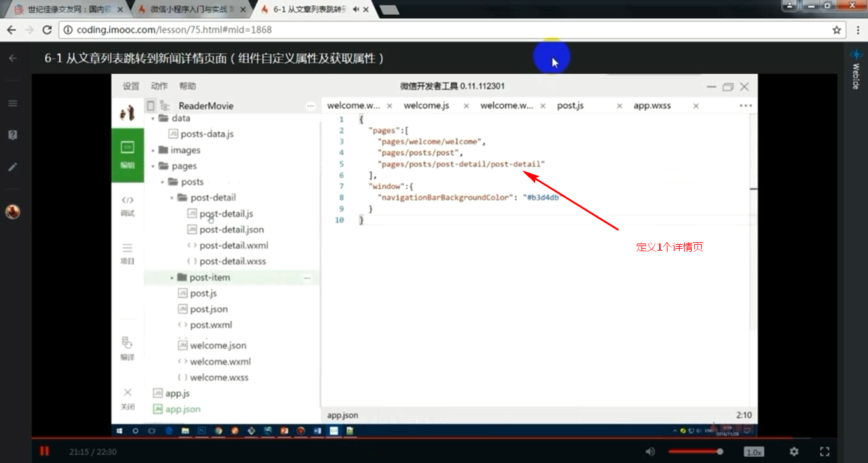
Task: Click the project logo above 编辑
Action: tap(127, 113)
